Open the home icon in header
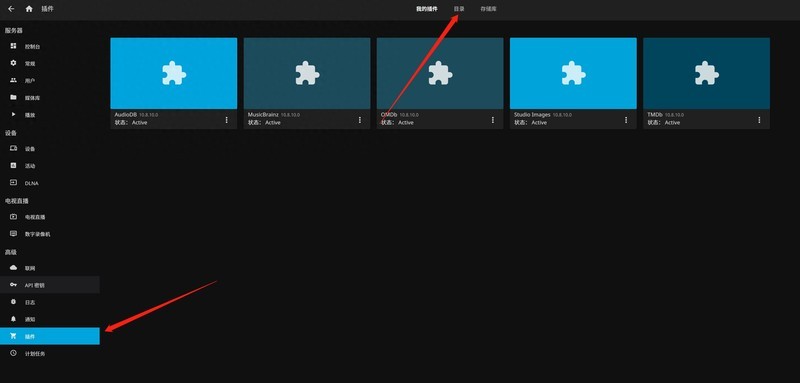The width and height of the screenshot is (800, 383). click(x=29, y=9)
